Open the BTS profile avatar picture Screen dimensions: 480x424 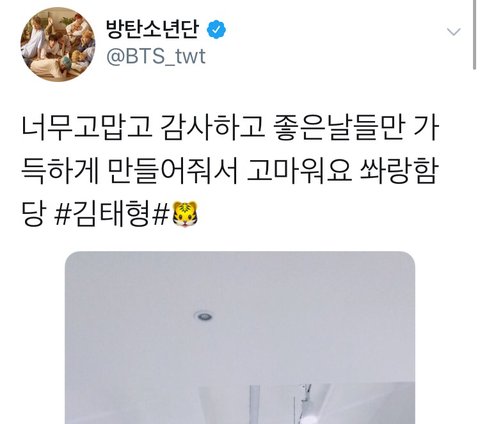pos(57,44)
